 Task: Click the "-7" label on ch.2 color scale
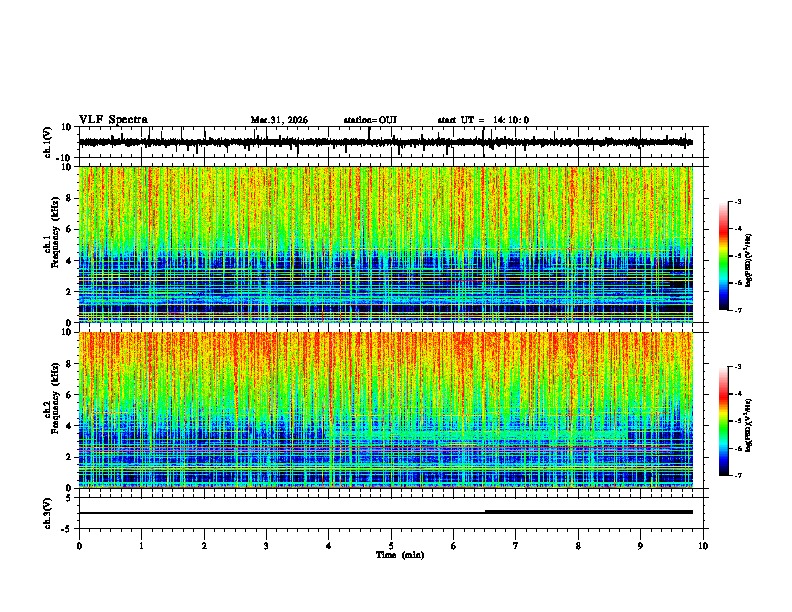pos(737,475)
